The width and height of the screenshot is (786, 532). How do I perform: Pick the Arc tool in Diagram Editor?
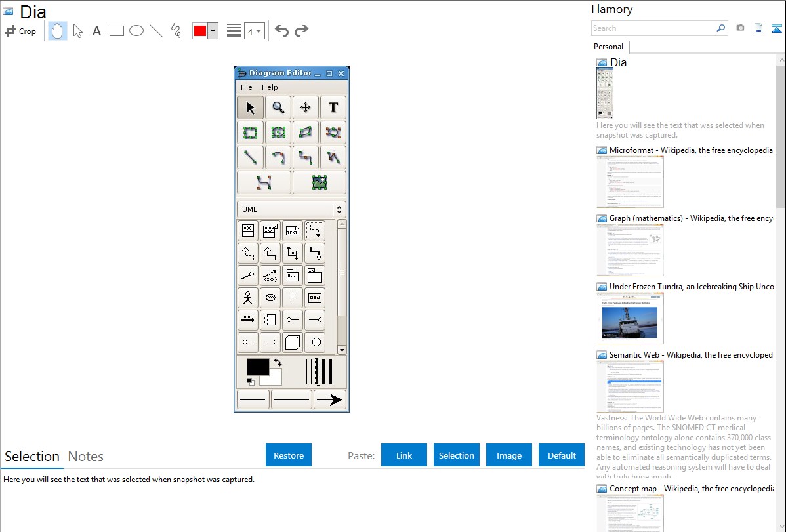[x=278, y=157]
